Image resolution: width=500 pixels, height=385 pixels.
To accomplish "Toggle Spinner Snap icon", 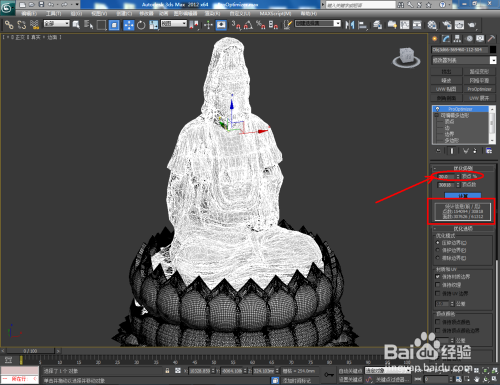I will [273, 25].
